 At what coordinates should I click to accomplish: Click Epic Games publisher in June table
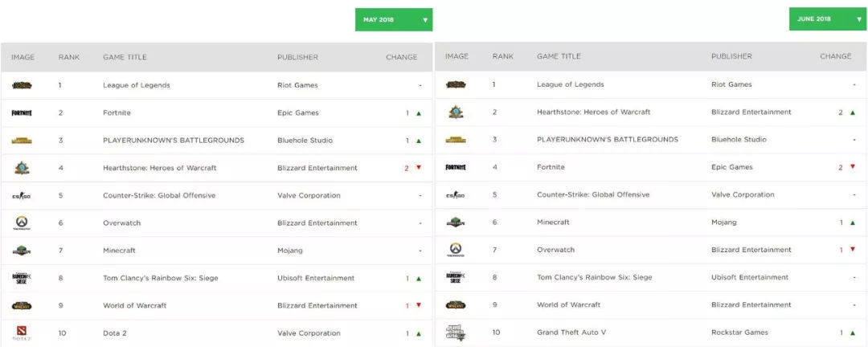coord(732,167)
